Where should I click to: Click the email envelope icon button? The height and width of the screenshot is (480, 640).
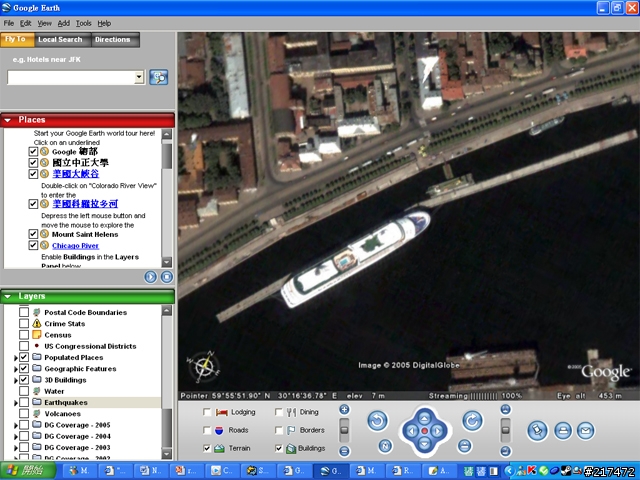(x=585, y=431)
